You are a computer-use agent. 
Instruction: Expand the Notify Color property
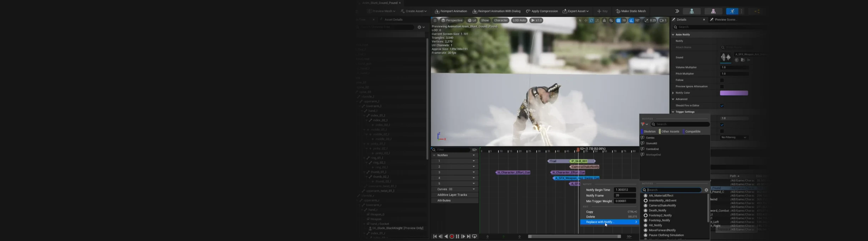[673, 93]
